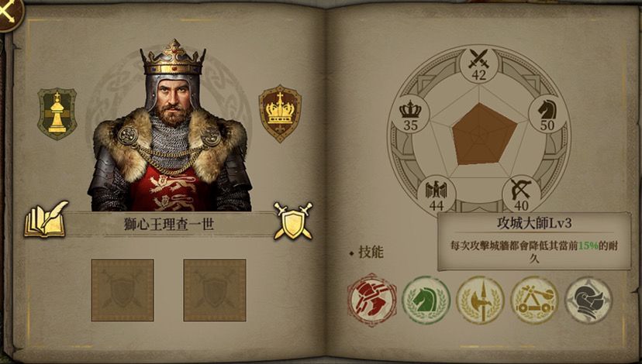Select the knight helmet skill icon
Viewport: 642px width, 364px height.
pos(588,300)
